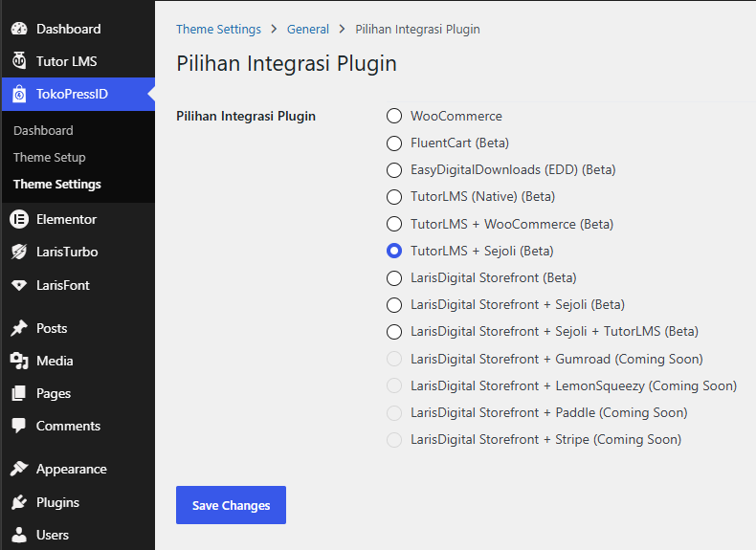Screen dimensions: 756x550
Task: Open the LarisFont menu item
Action: (x=78, y=285)
